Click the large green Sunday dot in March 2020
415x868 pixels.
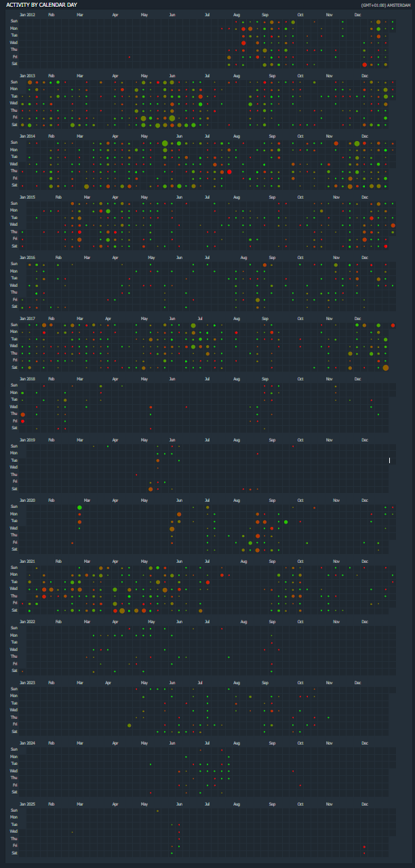click(x=79, y=507)
